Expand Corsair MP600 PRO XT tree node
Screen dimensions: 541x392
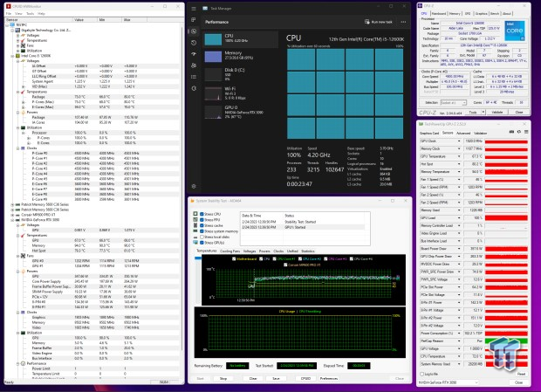(x=12, y=215)
